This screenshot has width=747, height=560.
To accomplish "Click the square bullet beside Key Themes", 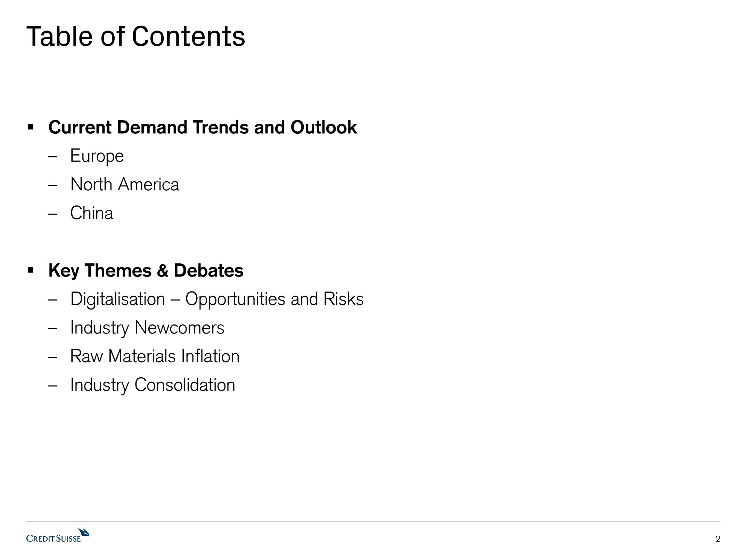I will tap(31, 270).
